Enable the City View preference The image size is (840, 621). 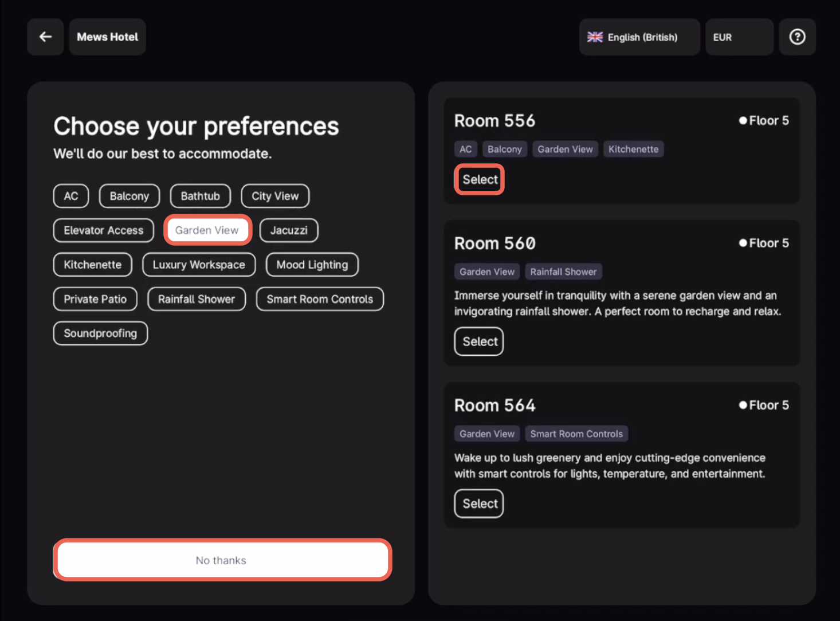pos(275,196)
